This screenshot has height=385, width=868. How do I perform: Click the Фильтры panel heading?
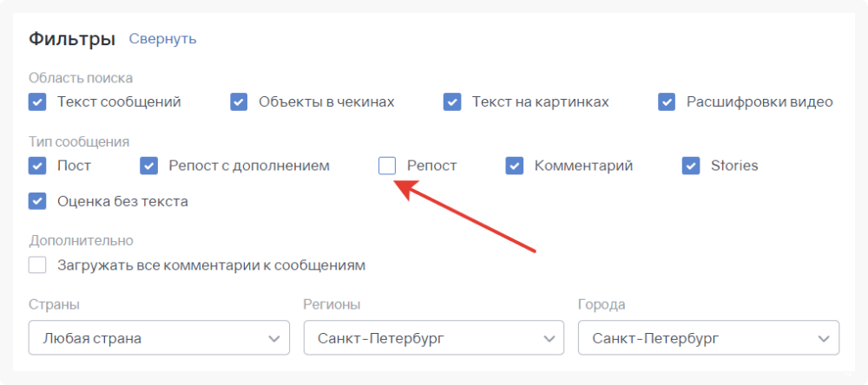[72, 39]
